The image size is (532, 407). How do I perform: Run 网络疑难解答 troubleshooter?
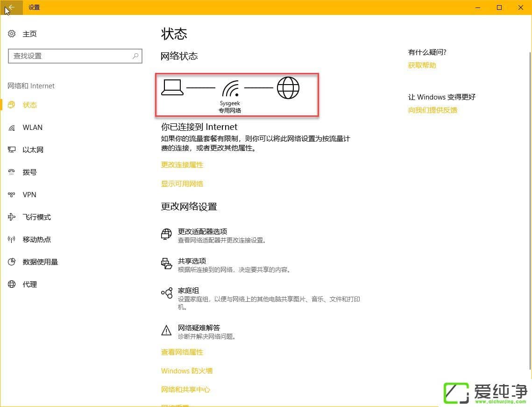click(199, 328)
